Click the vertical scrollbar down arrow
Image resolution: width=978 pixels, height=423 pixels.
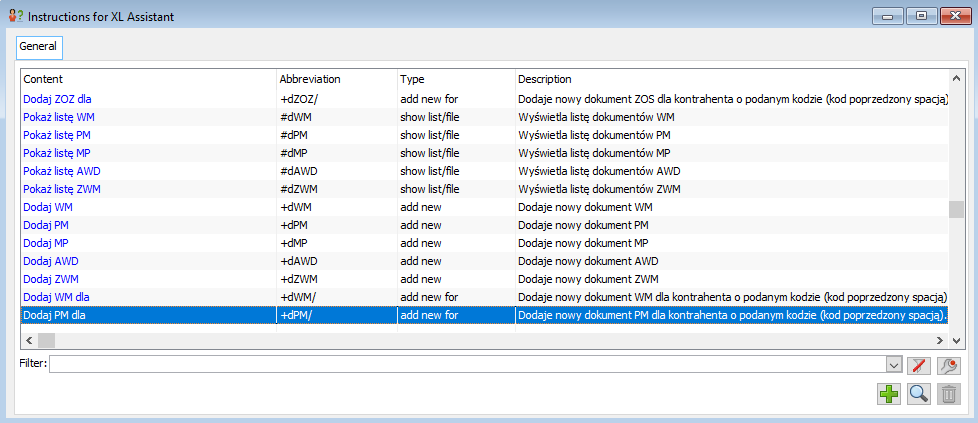[x=956, y=340]
